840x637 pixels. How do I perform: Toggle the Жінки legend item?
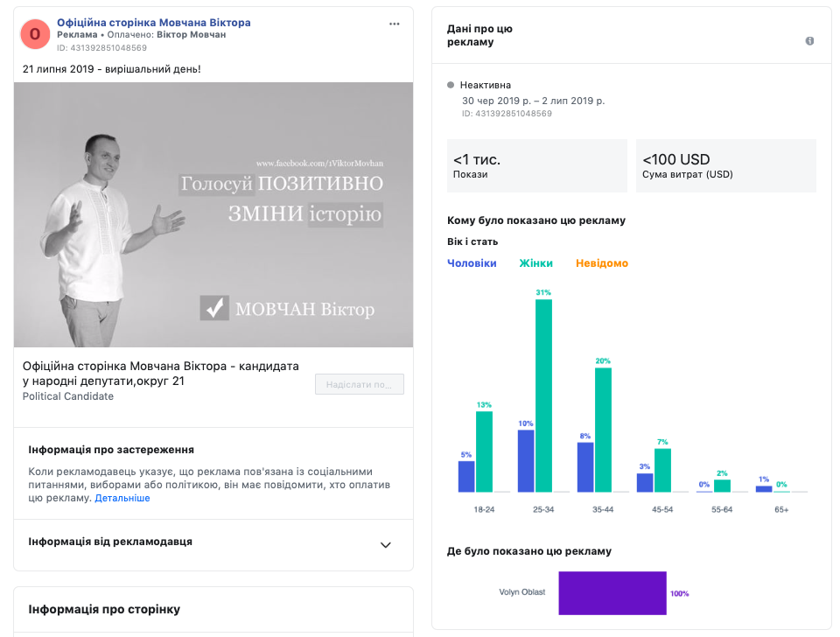click(535, 263)
